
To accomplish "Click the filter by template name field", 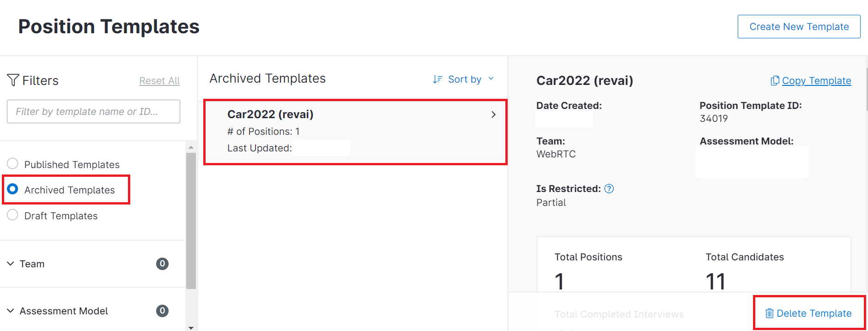I will click(93, 112).
